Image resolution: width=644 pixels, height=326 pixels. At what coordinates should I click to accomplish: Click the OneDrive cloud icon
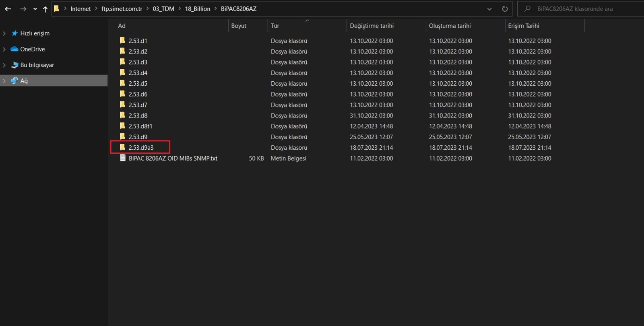click(x=14, y=49)
